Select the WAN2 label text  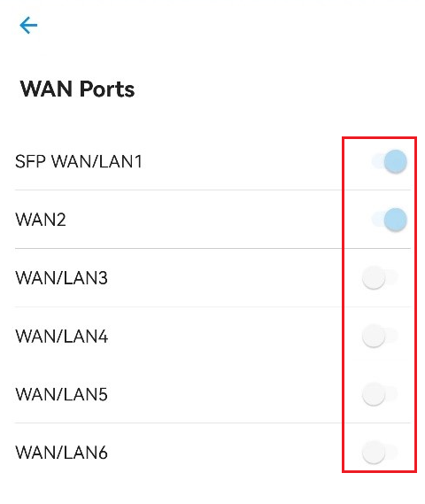point(41,220)
